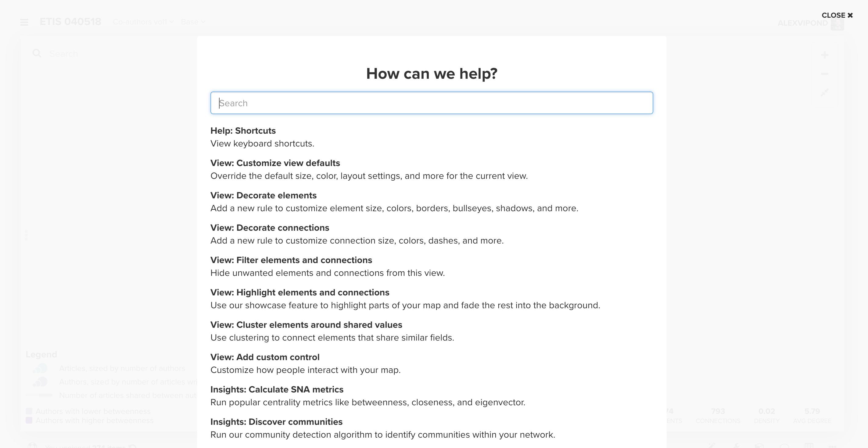Open the ALEXVIPOND user avatar
Viewport: 868px width, 448px height.
837,23
